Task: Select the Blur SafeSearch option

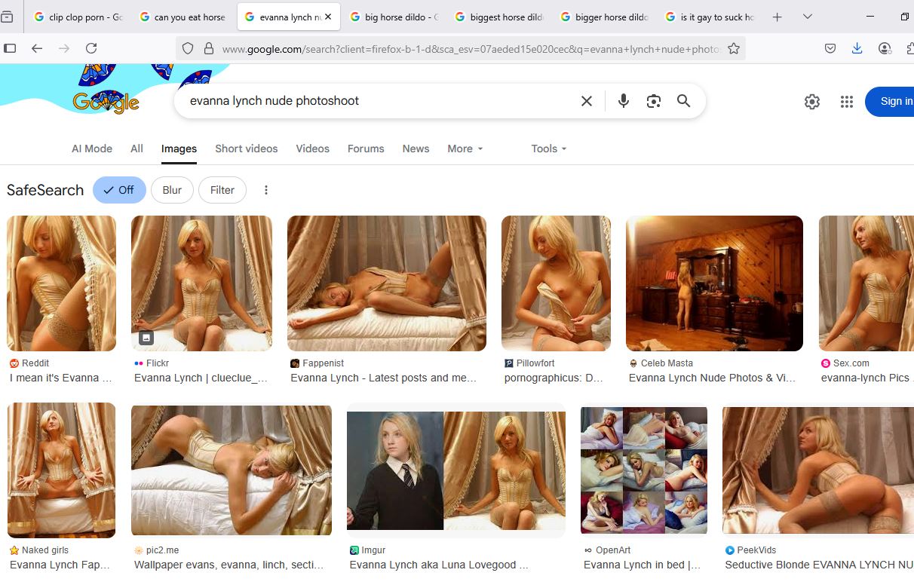Action: pyautogui.click(x=172, y=190)
